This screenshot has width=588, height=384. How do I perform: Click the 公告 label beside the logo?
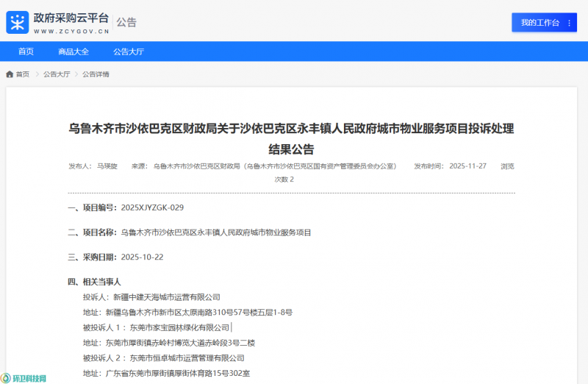pos(126,23)
